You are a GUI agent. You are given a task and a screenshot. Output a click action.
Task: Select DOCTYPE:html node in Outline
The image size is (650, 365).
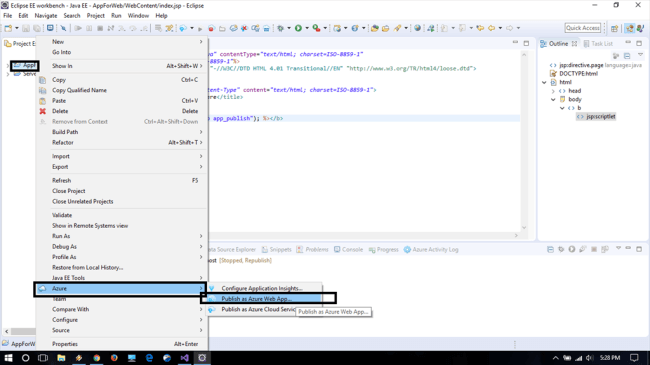(574, 74)
